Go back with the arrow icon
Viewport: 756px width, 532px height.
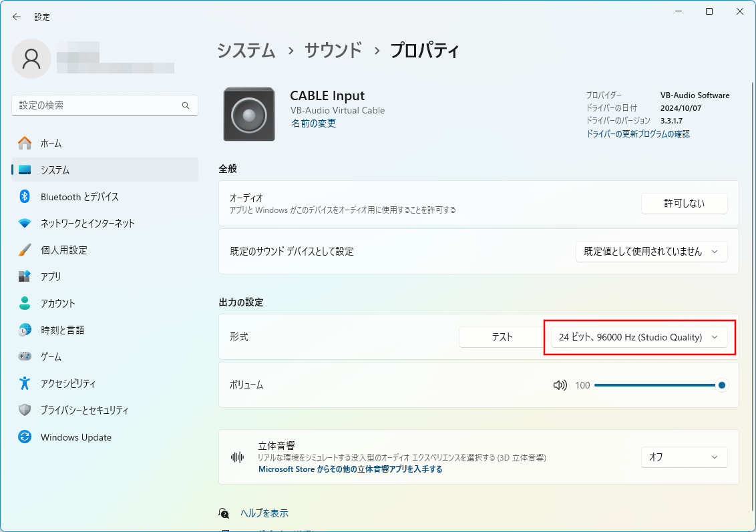click(x=17, y=17)
